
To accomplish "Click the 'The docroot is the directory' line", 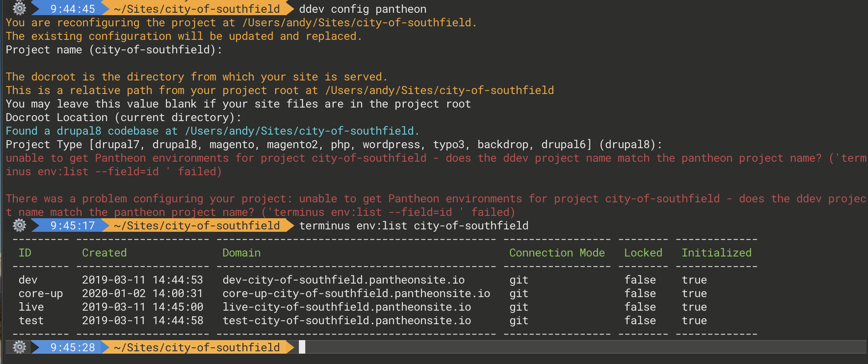I will pyautogui.click(x=196, y=77).
